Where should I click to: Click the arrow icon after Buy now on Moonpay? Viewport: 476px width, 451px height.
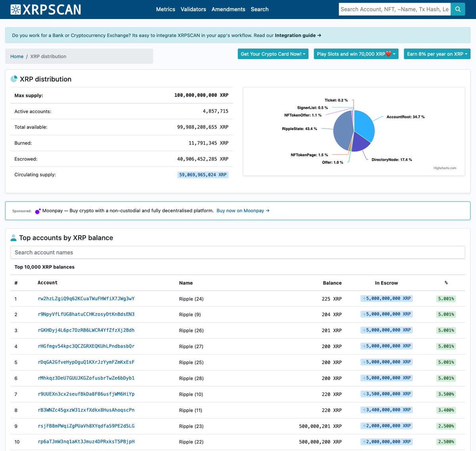268,211
